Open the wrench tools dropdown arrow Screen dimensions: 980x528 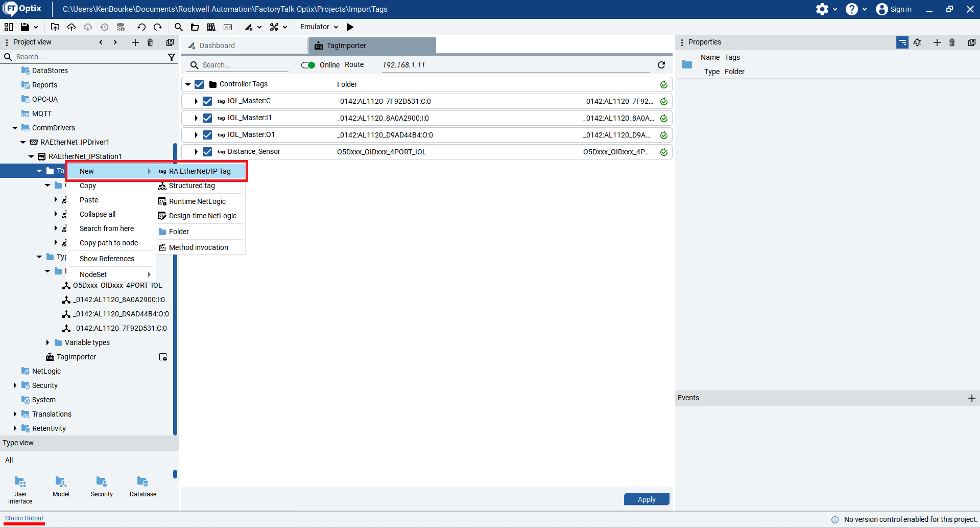(285, 27)
